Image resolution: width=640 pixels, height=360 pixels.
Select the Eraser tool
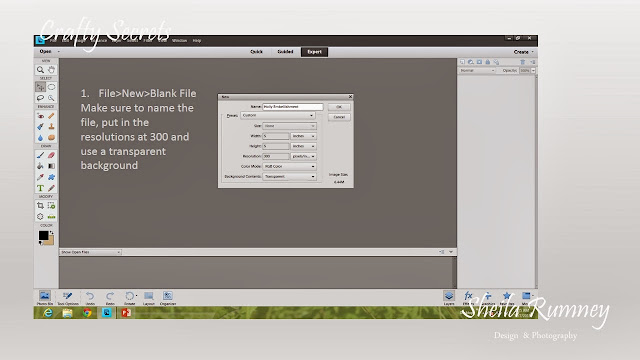coord(51,156)
